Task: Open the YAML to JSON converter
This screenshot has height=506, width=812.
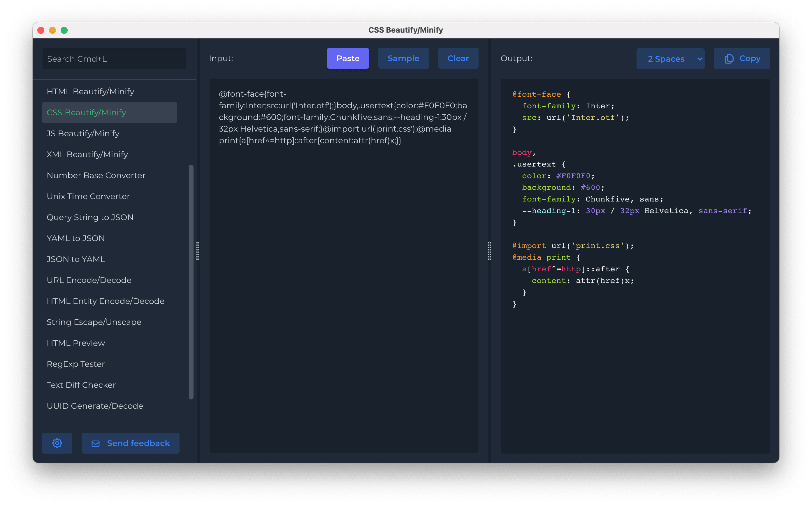Action: (x=76, y=238)
